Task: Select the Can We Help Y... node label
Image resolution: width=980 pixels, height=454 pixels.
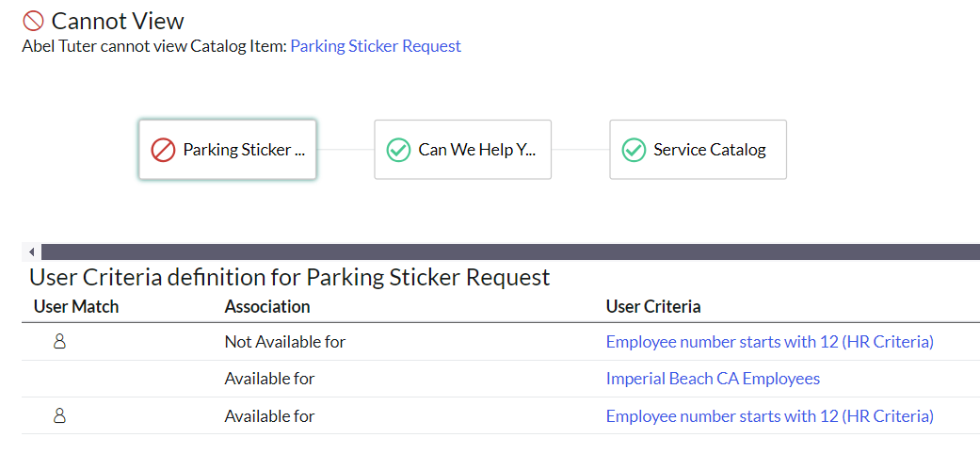Action: click(477, 150)
